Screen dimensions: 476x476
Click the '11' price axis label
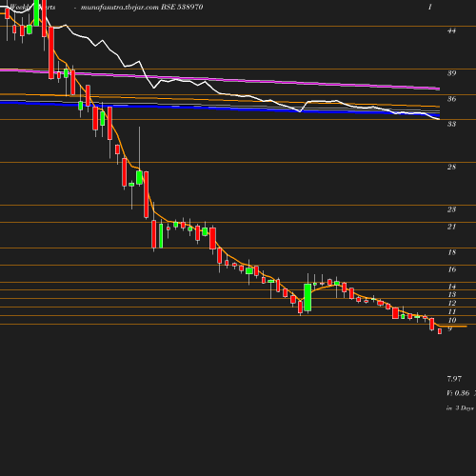451,311
